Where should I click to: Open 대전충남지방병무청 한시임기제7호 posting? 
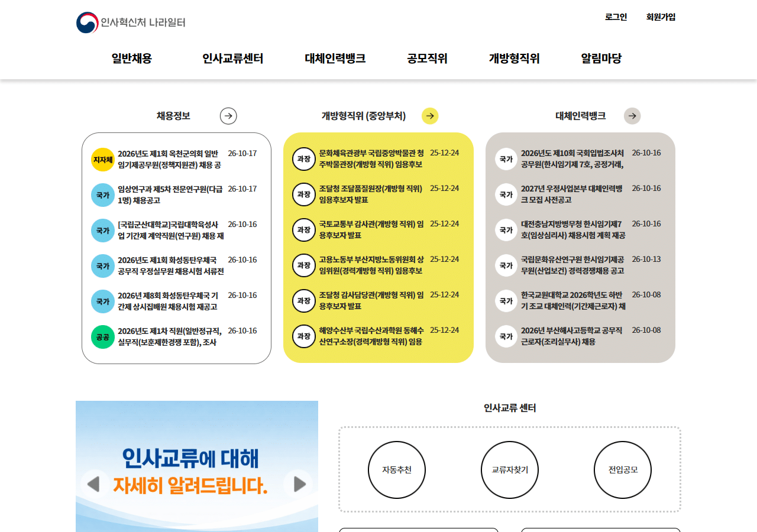coord(573,229)
